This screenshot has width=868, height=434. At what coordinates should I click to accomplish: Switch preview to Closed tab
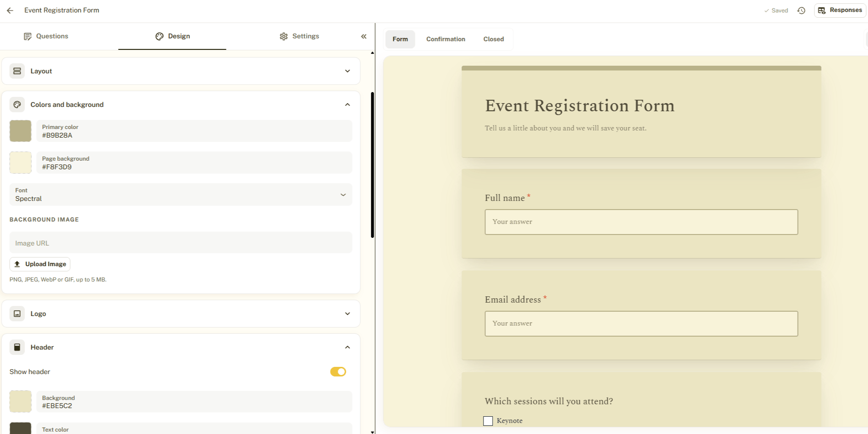493,39
